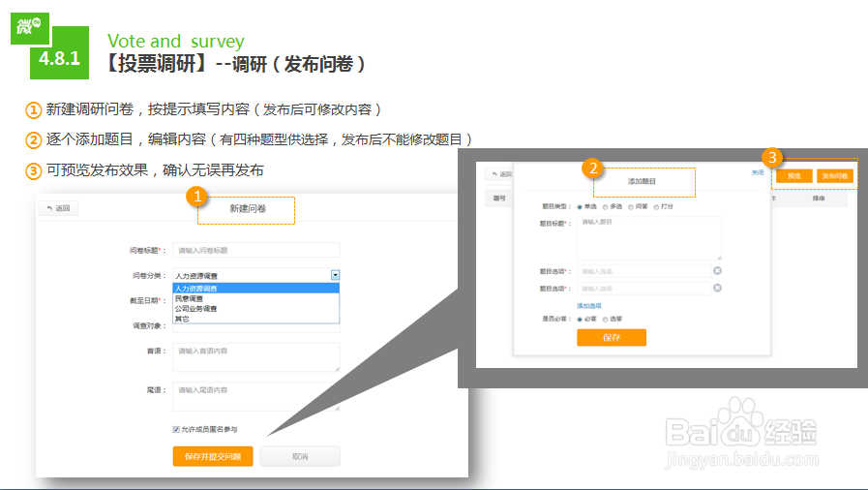The height and width of the screenshot is (490, 868).
Task: Focus the first 题目选项 input
Action: click(x=644, y=271)
